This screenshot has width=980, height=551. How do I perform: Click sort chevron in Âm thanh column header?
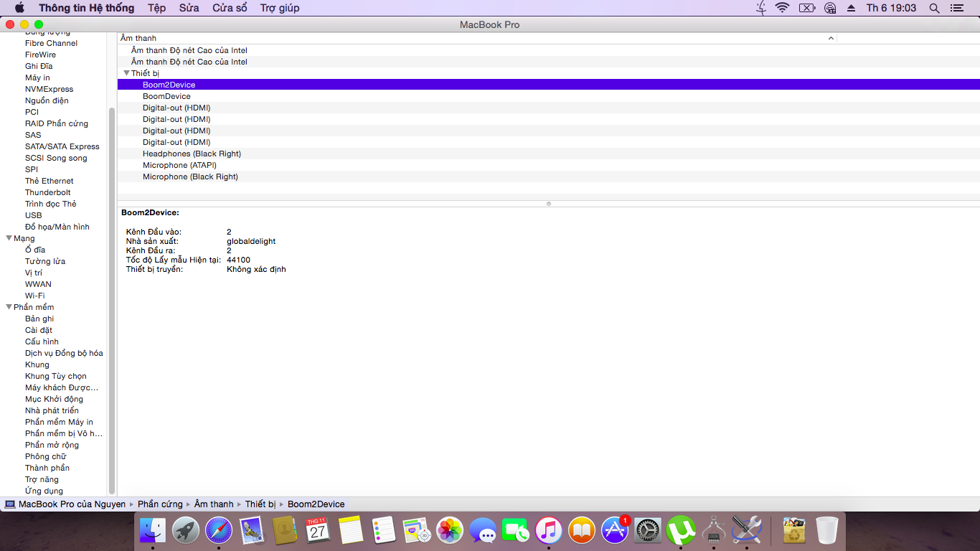coord(831,38)
